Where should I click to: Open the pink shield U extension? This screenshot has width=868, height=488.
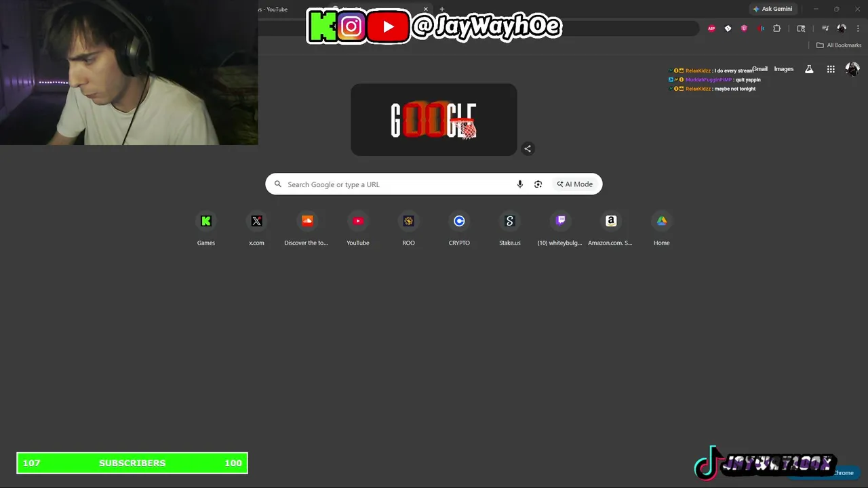744,28
